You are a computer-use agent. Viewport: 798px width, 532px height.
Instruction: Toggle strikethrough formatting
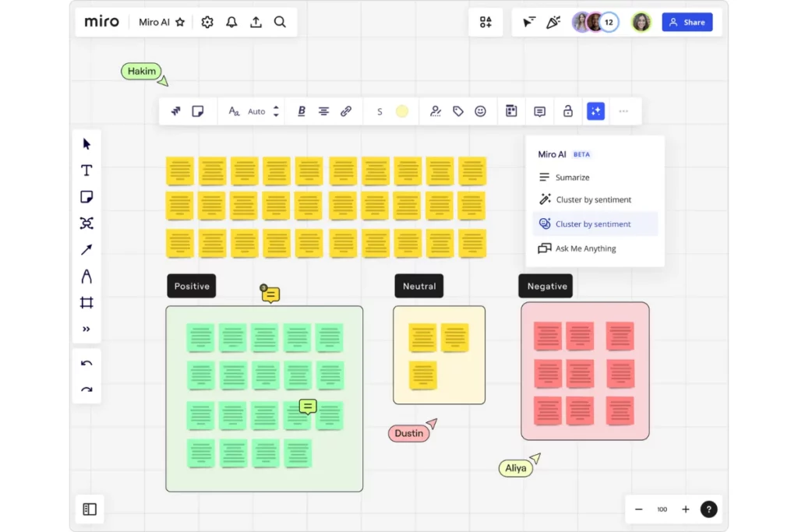[380, 111]
